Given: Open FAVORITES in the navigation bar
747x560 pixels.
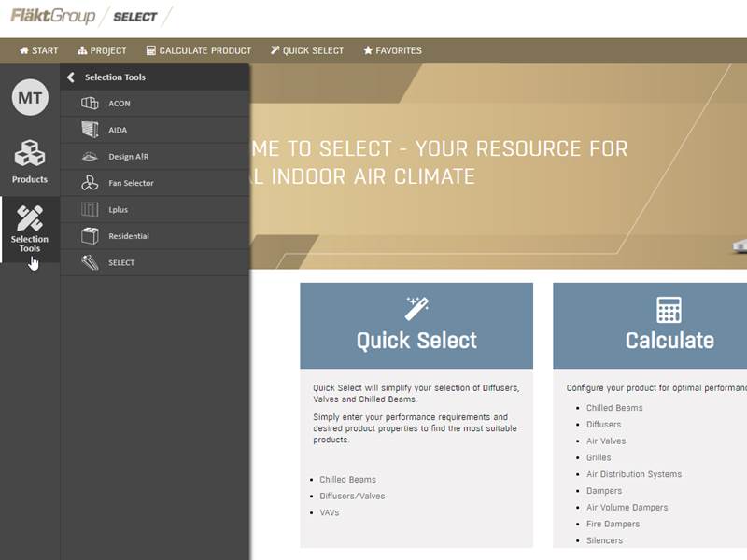Looking at the screenshot, I should (392, 50).
